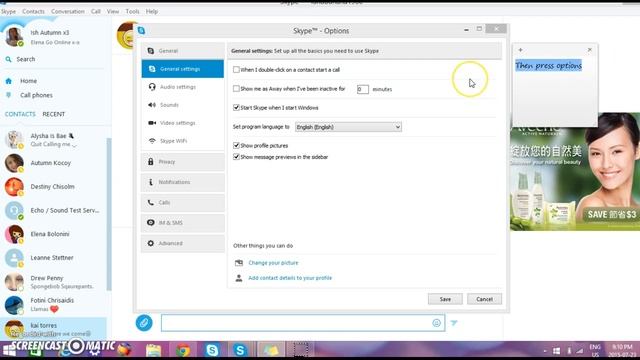Select contact Fotini Chrisaidis
The width and height of the screenshot is (640, 360).
[x=53, y=304]
